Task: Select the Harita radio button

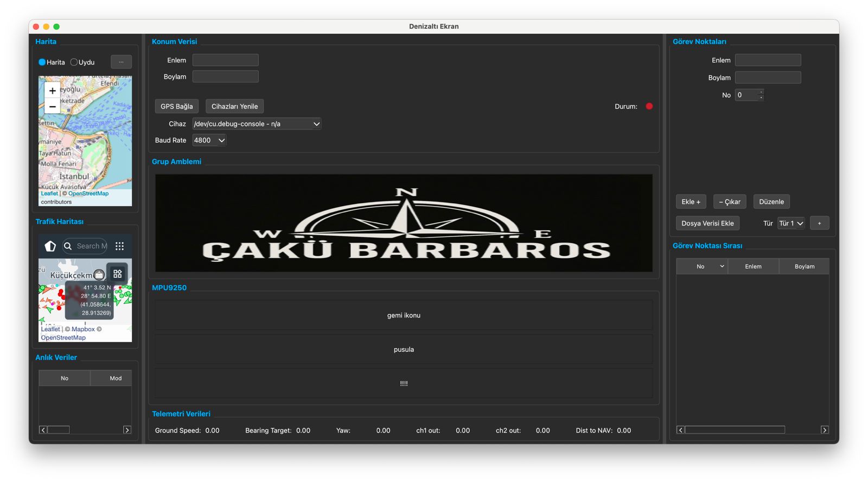Action: point(42,62)
